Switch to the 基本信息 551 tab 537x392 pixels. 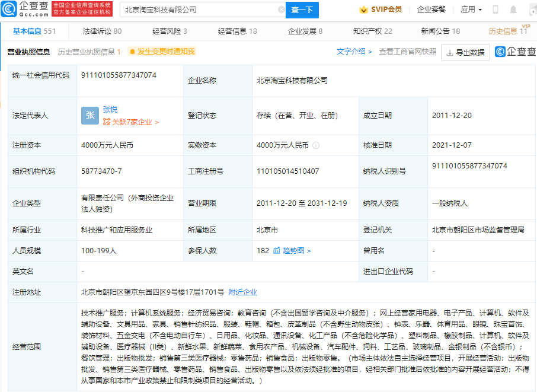click(34, 31)
